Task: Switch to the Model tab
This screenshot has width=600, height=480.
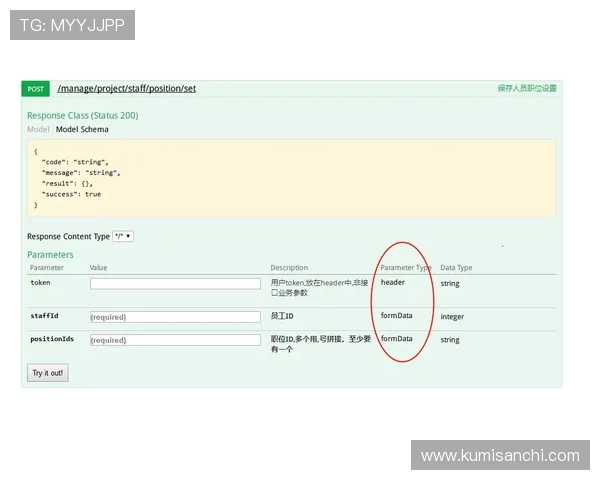Action: point(38,130)
